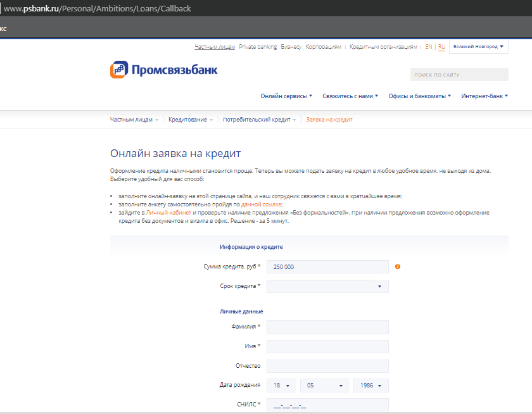
Task: Click the Онлайн заявка на кредит heading
Action: [x=175, y=153]
